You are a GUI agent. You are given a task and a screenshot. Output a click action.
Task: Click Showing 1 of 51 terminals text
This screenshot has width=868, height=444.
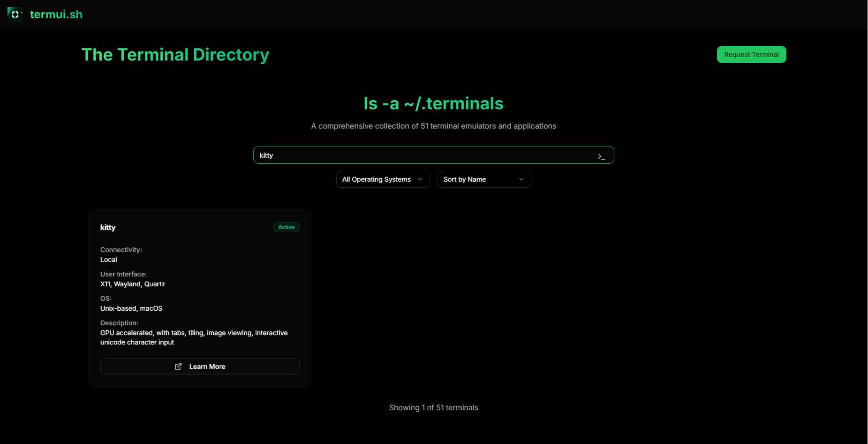[x=433, y=407]
